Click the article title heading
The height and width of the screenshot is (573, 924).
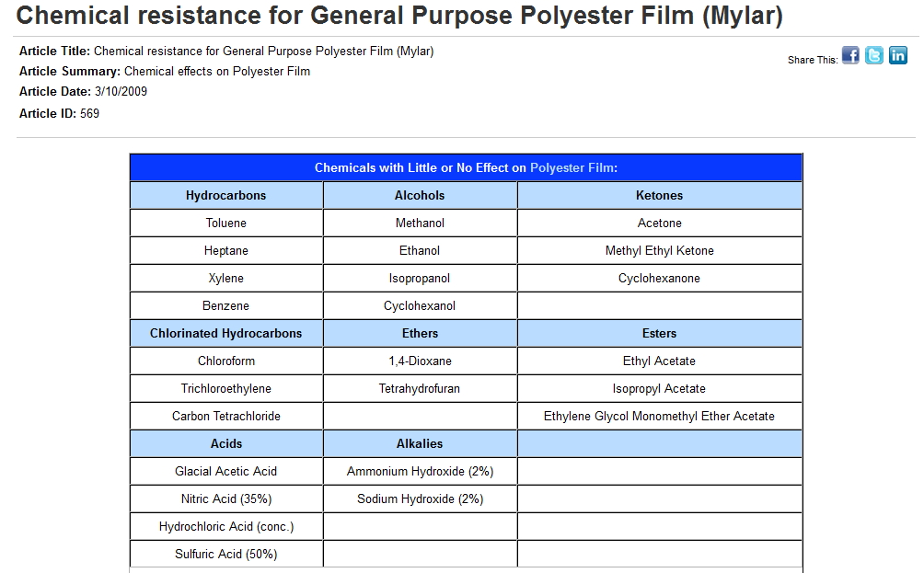pyautogui.click(x=399, y=16)
